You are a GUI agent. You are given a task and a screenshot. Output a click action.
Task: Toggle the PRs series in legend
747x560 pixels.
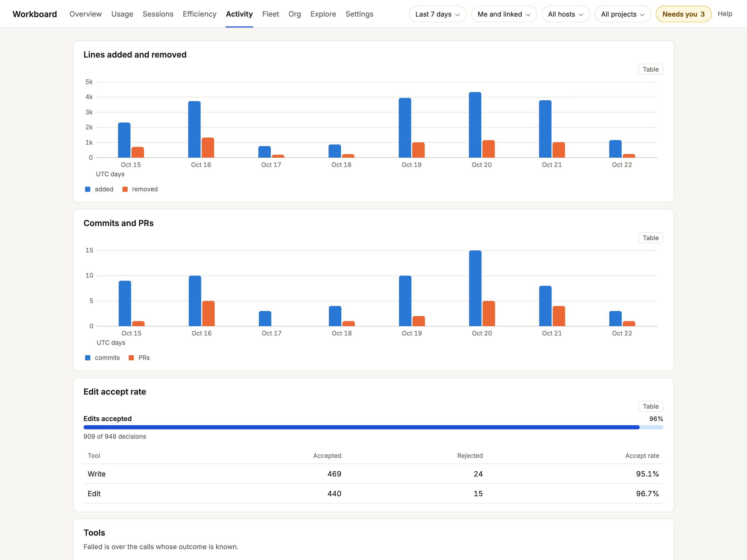139,358
